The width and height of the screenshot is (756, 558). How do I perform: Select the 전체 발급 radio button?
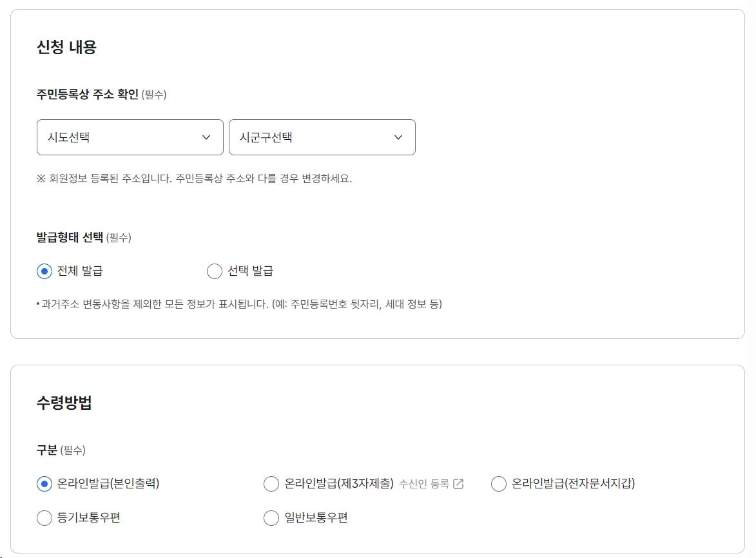pyautogui.click(x=43, y=271)
